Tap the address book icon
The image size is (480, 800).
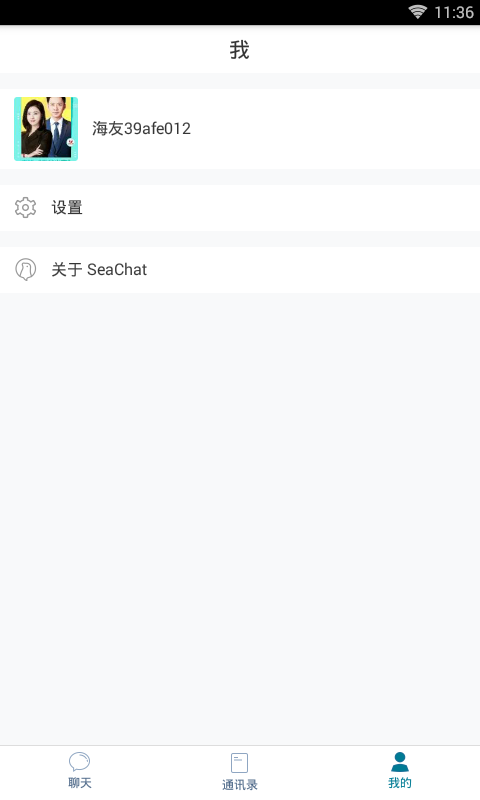[x=239, y=763]
